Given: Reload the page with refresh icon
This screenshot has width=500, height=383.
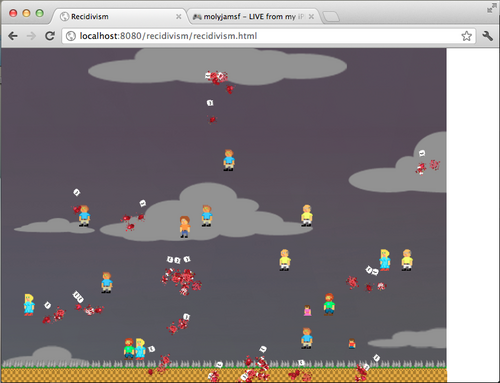Looking at the screenshot, I should click(x=50, y=36).
